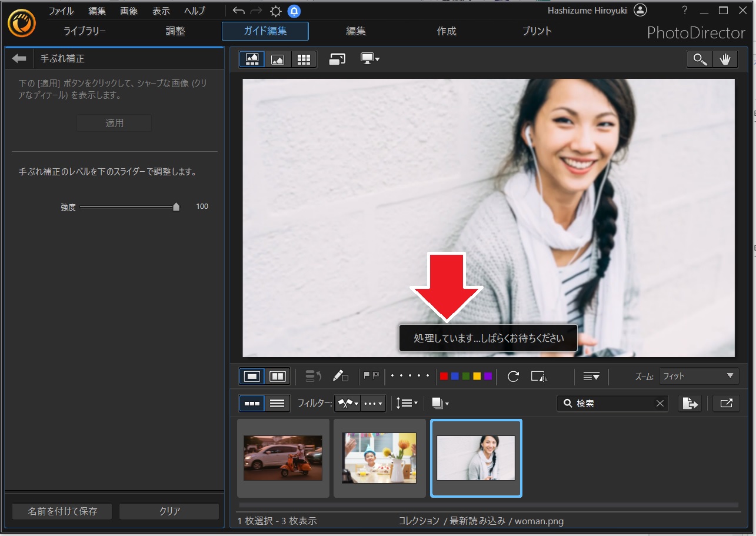Apply the green color label
Image resolution: width=756 pixels, height=536 pixels.
466,376
